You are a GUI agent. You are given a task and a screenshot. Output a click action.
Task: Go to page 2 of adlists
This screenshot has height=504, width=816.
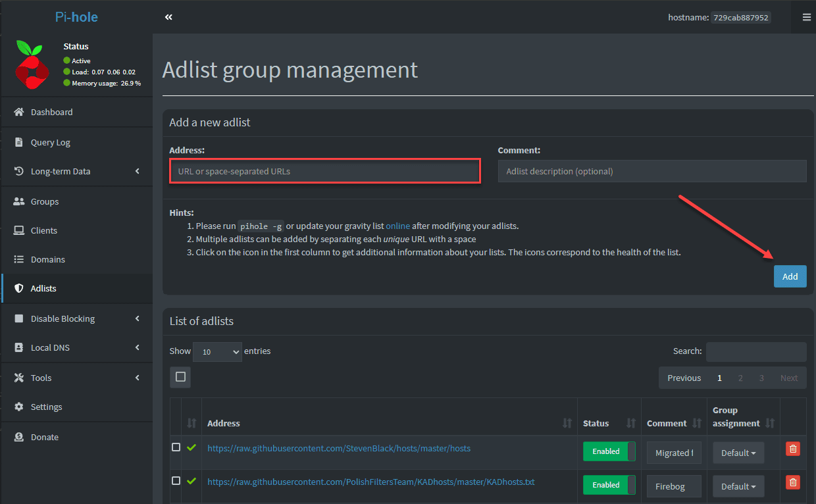coord(740,378)
